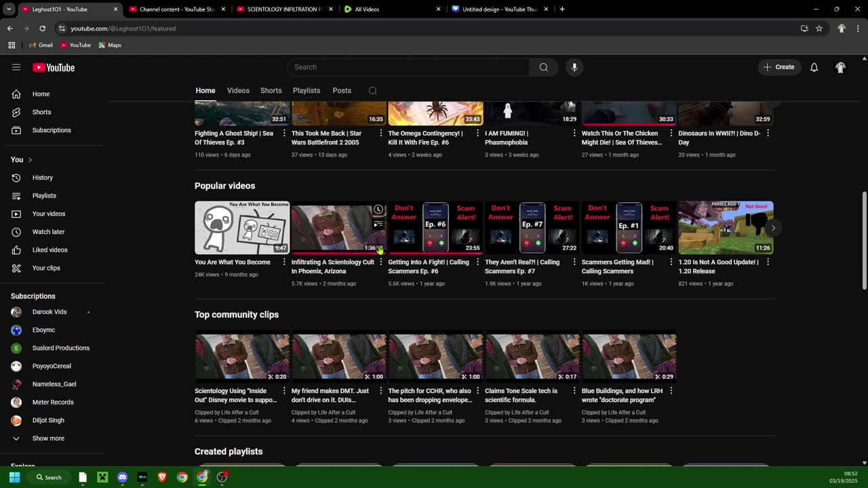
Task: Open Discord from the taskbar
Action: tap(122, 477)
